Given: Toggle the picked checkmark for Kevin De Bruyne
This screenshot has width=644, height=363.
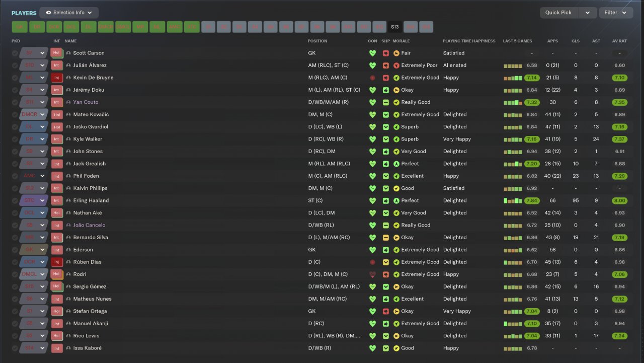Looking at the screenshot, I should tap(15, 78).
